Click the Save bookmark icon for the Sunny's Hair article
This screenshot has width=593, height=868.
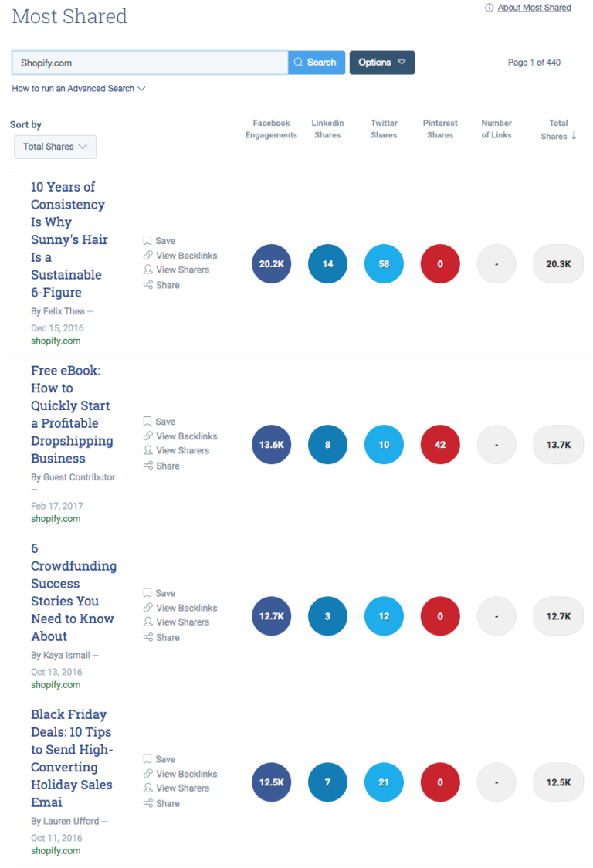(148, 240)
